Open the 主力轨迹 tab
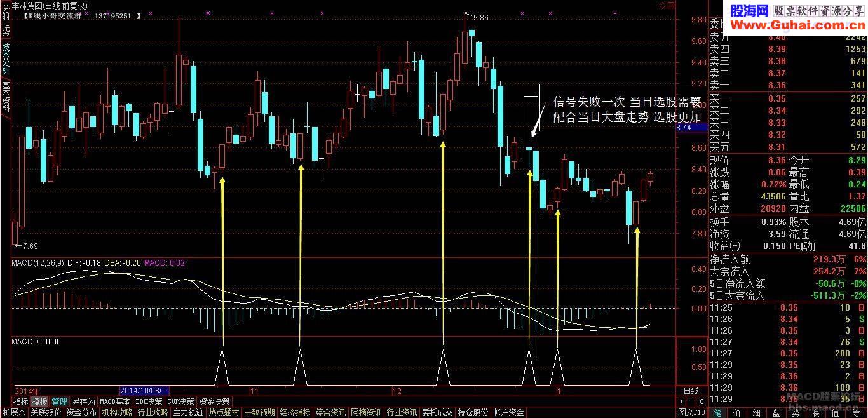Screen dimensions: 868x418 (188, 412)
